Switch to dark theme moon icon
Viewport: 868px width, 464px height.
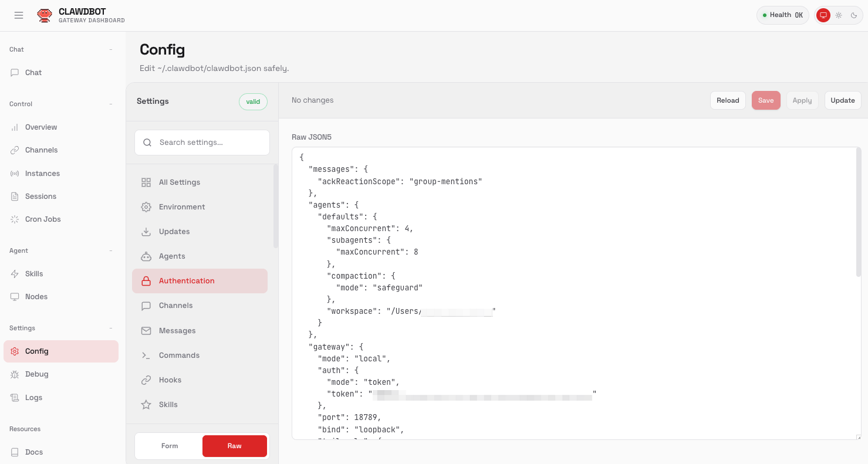point(854,15)
